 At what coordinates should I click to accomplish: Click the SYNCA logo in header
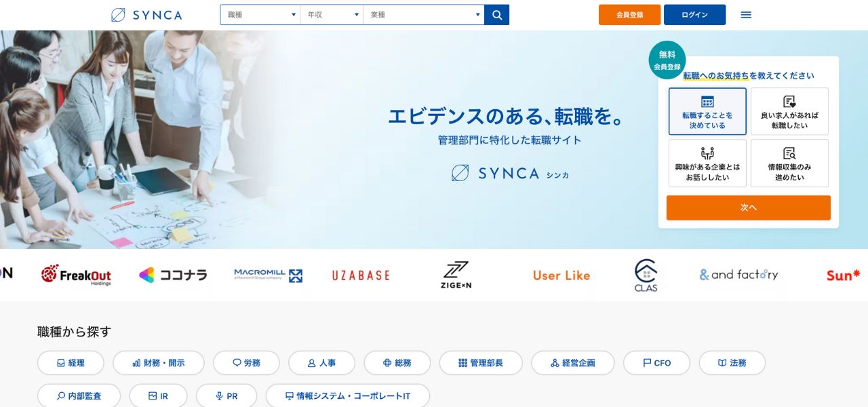[x=146, y=15]
